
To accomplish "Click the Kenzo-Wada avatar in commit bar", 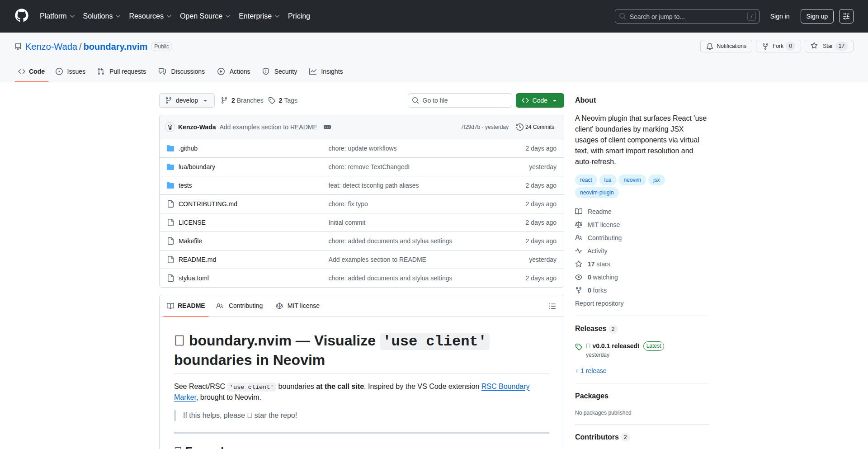I will coord(170,127).
